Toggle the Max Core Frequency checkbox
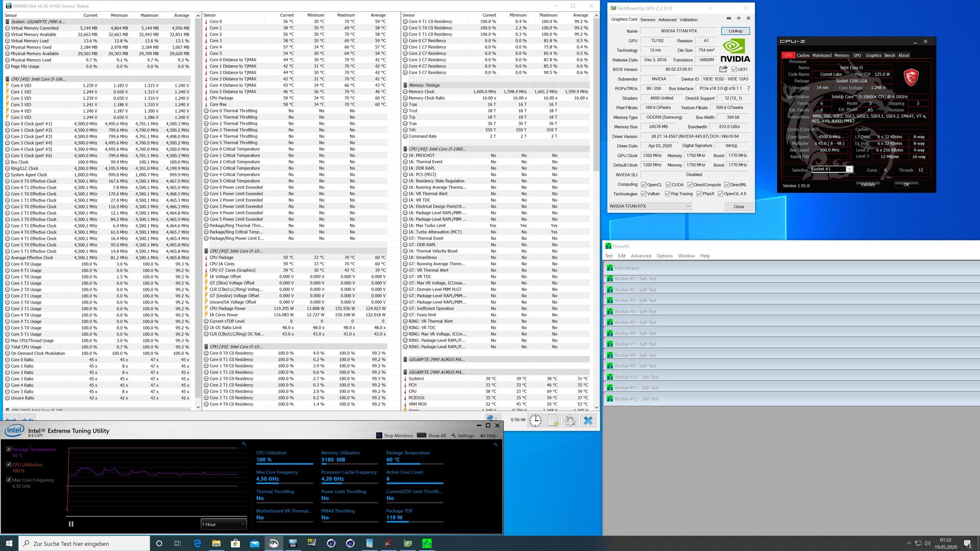Screen dimensions: 980x551 pos(9,480)
